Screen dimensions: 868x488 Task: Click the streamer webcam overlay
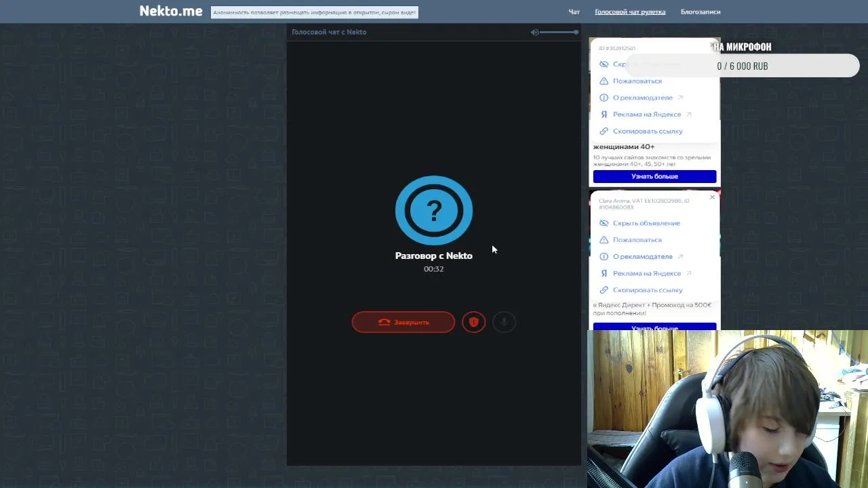728,409
